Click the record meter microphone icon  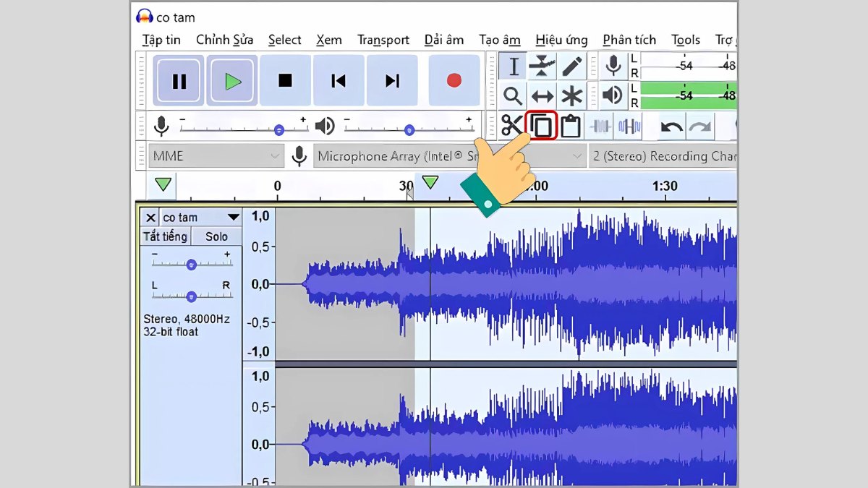[613, 67]
